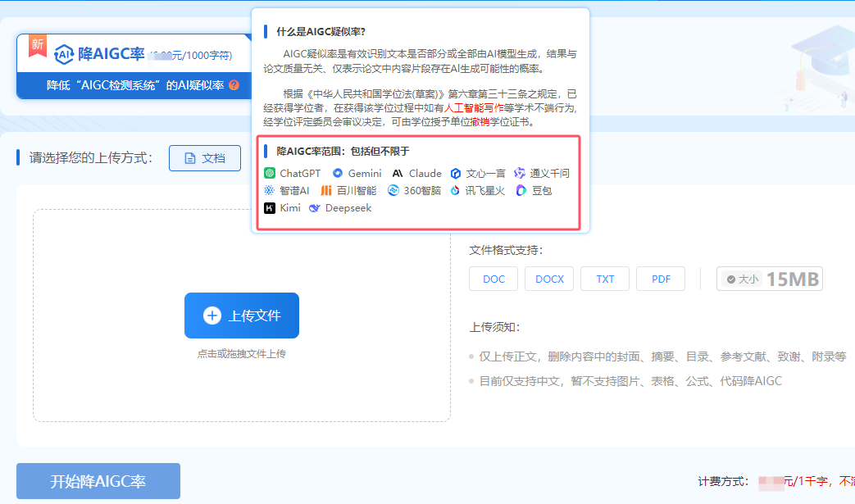Click the red 撤销 text

(x=480, y=121)
